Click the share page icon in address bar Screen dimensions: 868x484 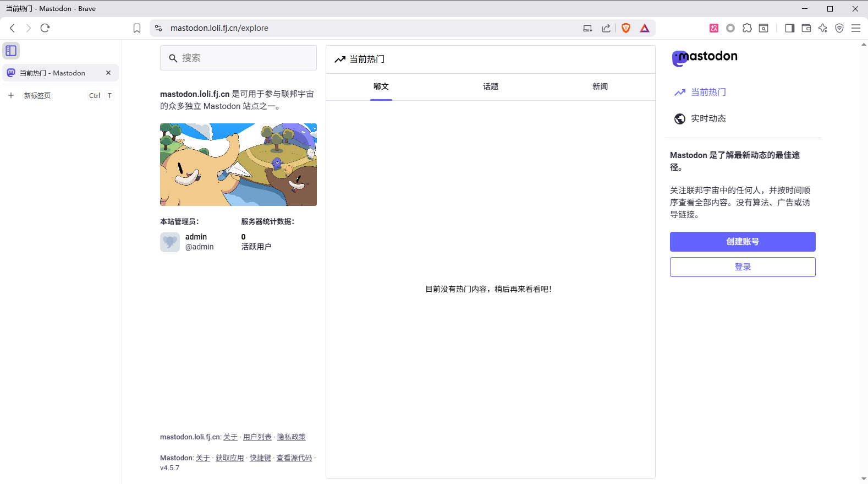(x=606, y=28)
